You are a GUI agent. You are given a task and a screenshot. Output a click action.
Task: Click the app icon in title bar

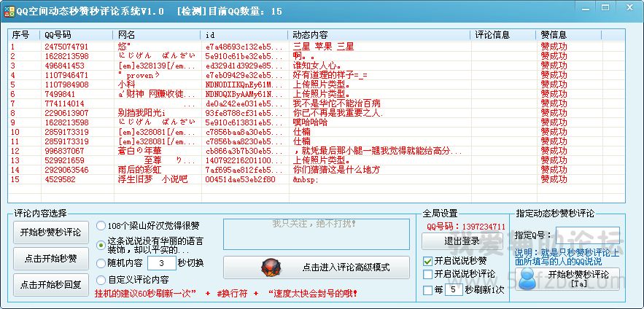click(x=9, y=11)
